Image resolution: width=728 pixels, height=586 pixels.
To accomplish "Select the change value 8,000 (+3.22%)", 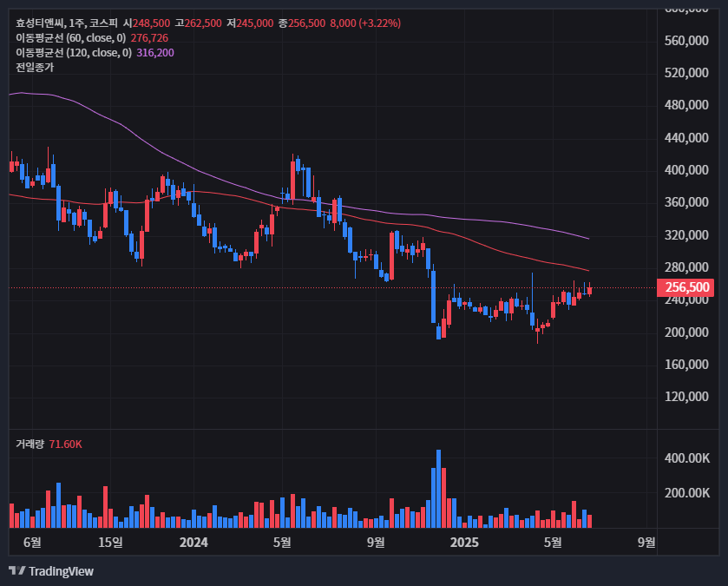I will coord(365,23).
